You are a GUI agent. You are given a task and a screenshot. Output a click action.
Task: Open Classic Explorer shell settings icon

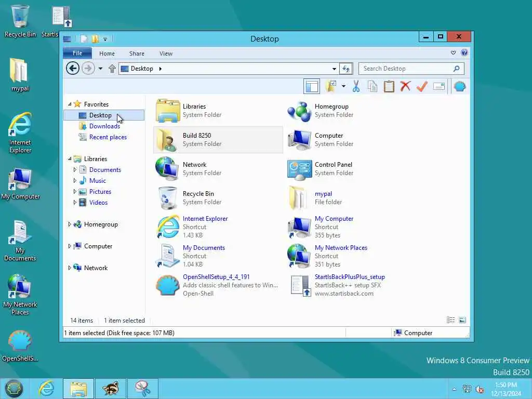[x=459, y=86]
